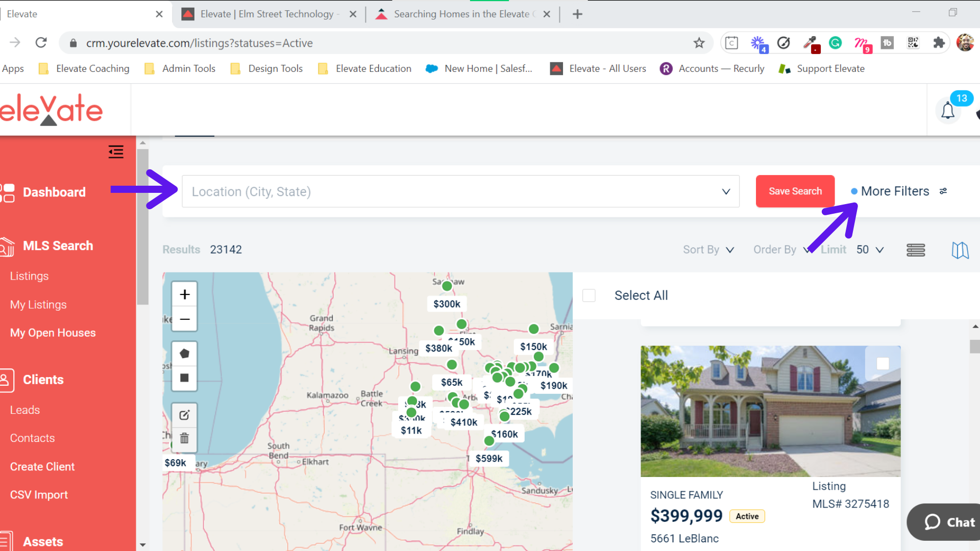The width and height of the screenshot is (980, 551).
Task: Open the Admin Tools bookmark folder
Action: point(180,68)
